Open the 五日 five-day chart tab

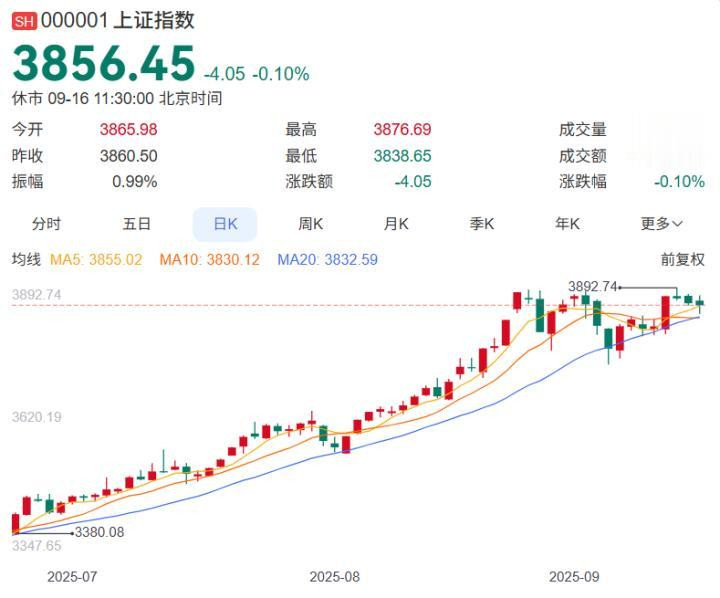[136, 224]
